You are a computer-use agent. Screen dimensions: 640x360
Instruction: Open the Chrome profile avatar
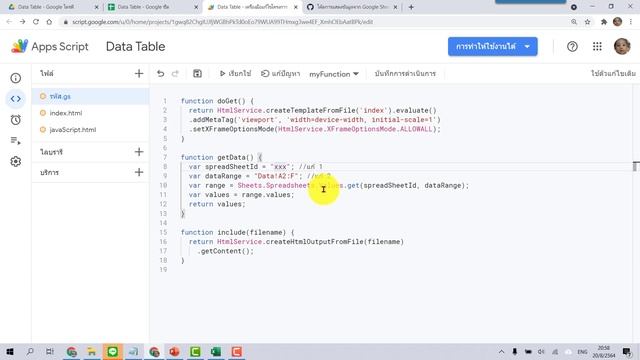618,22
